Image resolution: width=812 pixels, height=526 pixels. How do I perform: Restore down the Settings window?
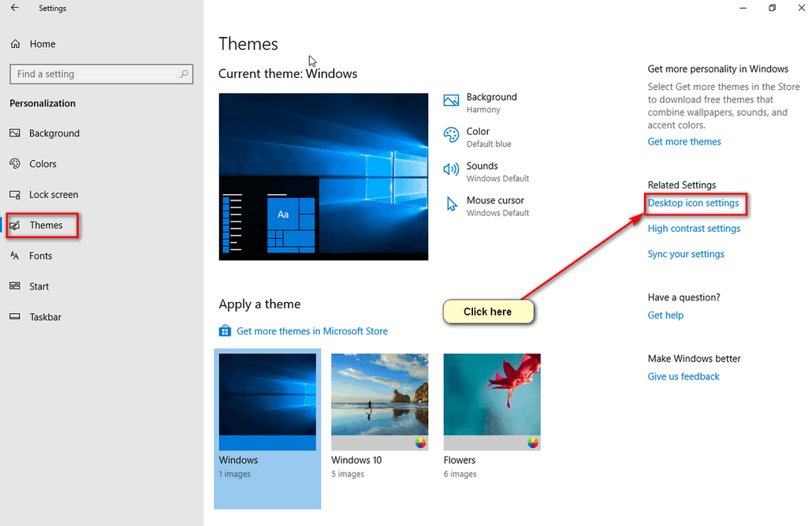[x=772, y=8]
